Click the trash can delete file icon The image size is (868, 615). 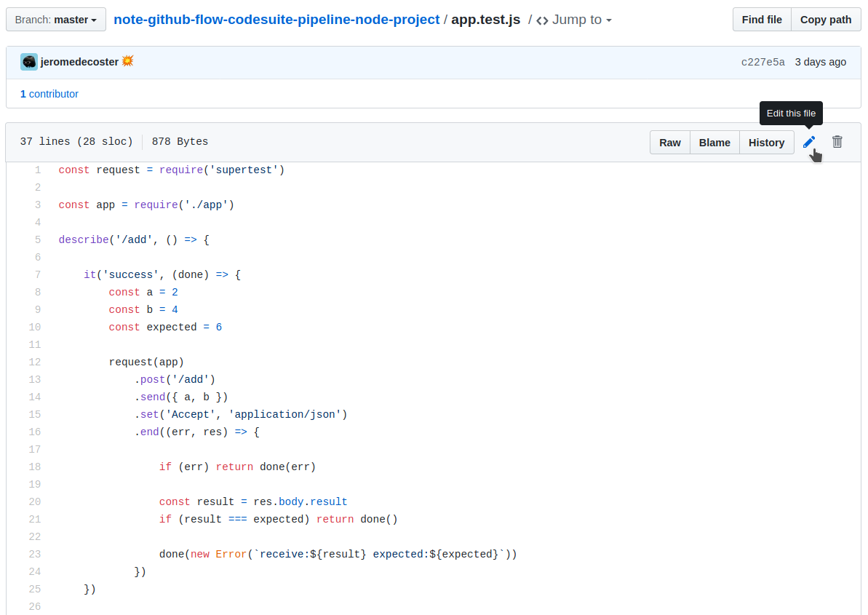tap(837, 142)
